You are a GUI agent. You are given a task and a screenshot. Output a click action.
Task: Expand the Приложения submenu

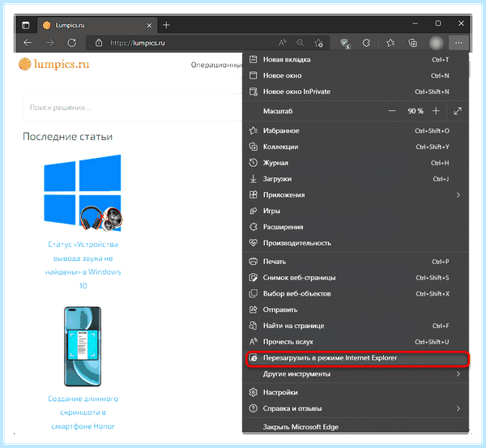pos(356,195)
